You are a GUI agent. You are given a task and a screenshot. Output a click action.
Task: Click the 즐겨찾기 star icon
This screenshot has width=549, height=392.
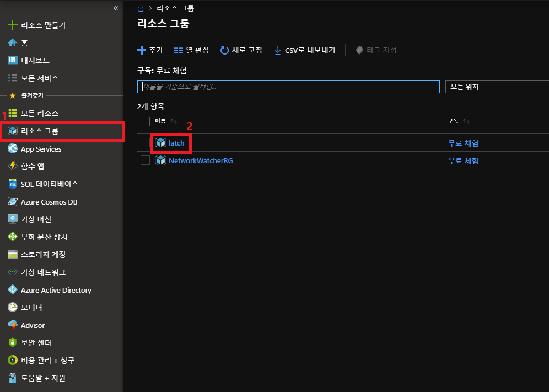(x=13, y=95)
